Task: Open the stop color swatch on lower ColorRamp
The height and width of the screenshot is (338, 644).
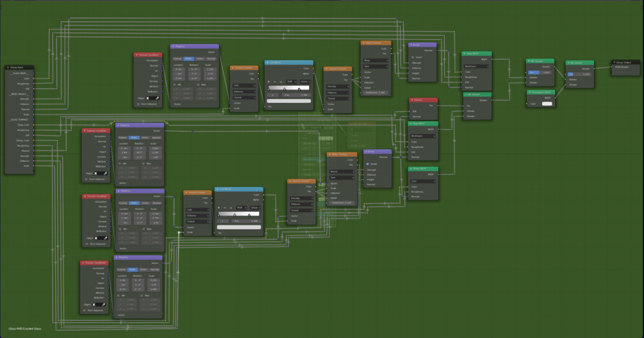Action: point(239,227)
